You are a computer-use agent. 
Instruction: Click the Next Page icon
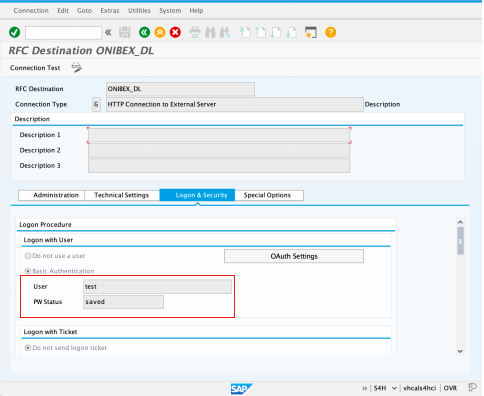coord(276,32)
